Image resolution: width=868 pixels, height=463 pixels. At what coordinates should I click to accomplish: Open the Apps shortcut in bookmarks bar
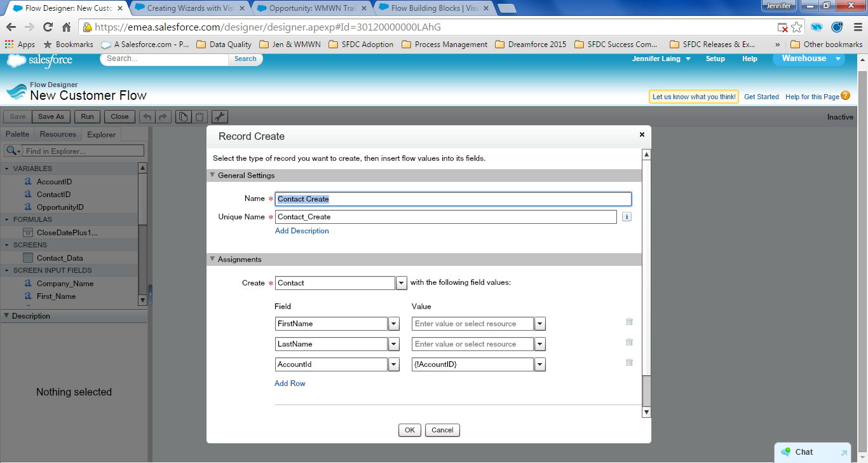coord(20,45)
